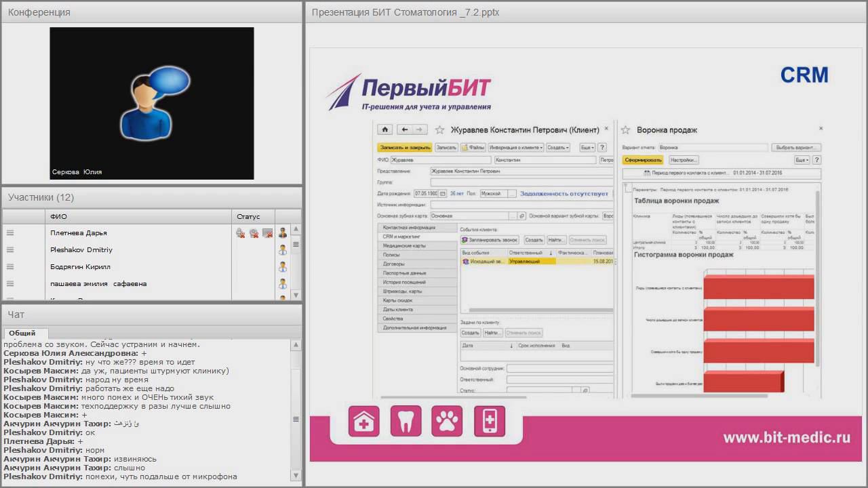This screenshot has width=868, height=488.
Task: Click user avatar icon for пашаева эмилия сафаевна
Action: (283, 283)
